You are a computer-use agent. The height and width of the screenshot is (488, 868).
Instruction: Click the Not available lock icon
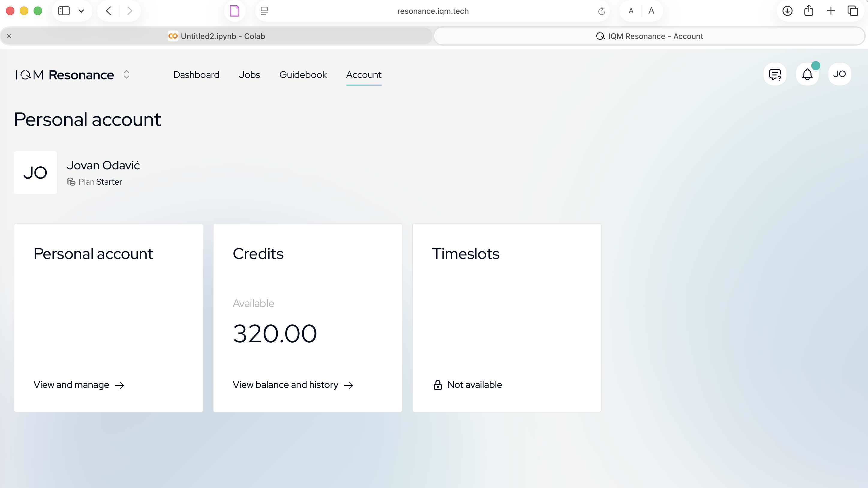pyautogui.click(x=437, y=385)
